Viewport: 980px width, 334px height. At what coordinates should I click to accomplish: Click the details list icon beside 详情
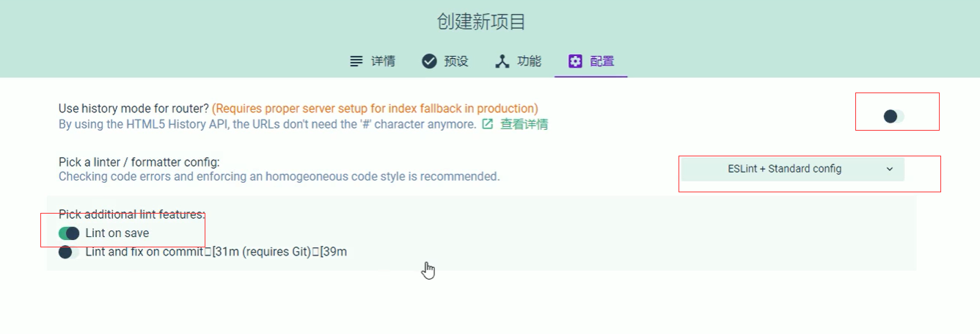point(356,62)
